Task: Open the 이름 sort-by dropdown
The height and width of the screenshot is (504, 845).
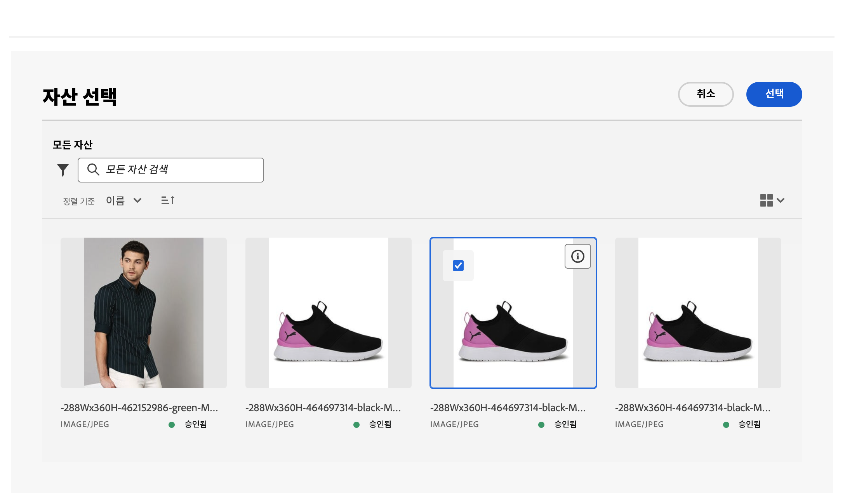Action: [x=123, y=201]
